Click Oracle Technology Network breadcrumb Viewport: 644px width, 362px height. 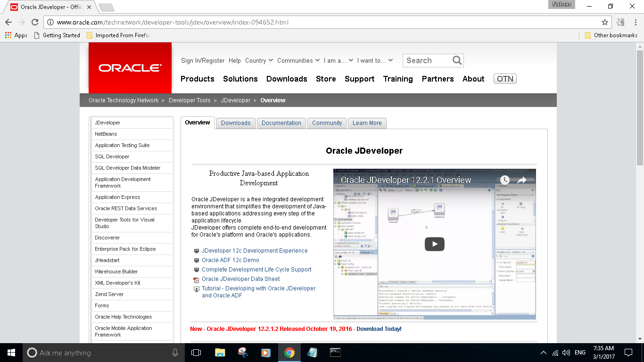pyautogui.click(x=124, y=100)
